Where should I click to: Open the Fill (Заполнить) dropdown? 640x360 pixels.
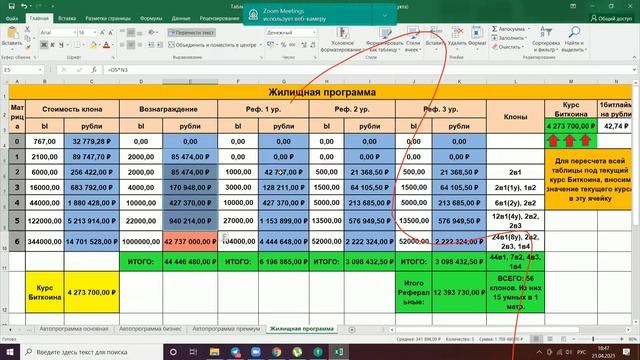click(x=508, y=38)
